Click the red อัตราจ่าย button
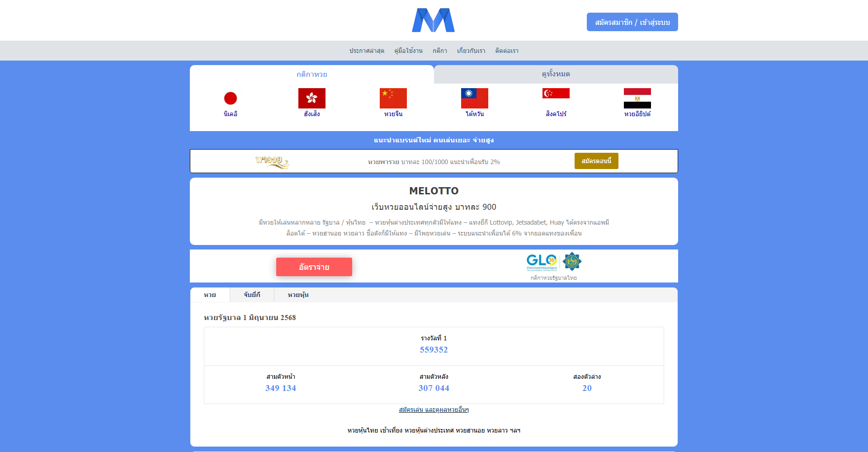 pyautogui.click(x=314, y=267)
